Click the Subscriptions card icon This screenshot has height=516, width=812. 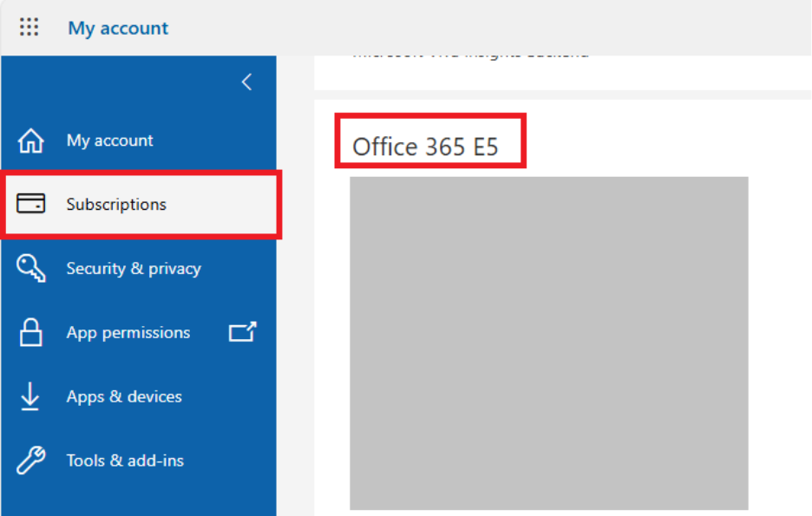[30, 204]
